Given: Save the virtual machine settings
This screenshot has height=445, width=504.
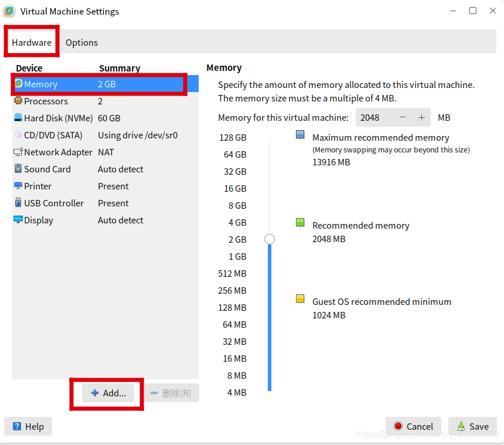Looking at the screenshot, I should tap(472, 426).
